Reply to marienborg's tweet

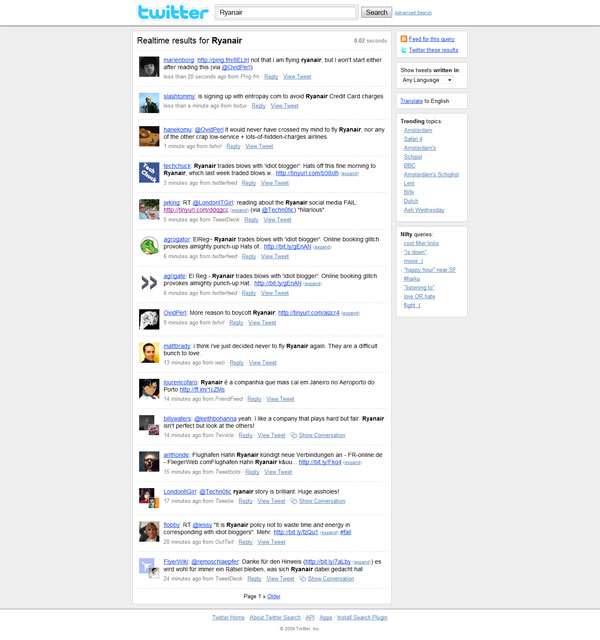coord(271,77)
